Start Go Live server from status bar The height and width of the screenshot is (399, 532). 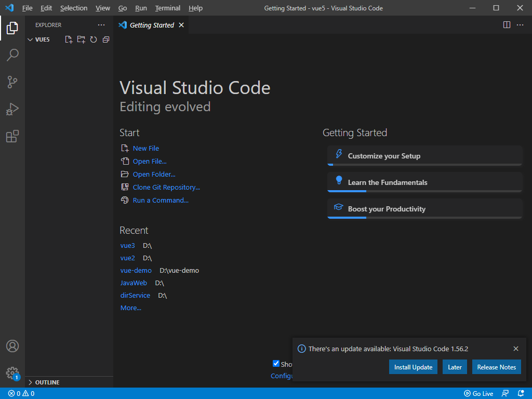point(478,394)
